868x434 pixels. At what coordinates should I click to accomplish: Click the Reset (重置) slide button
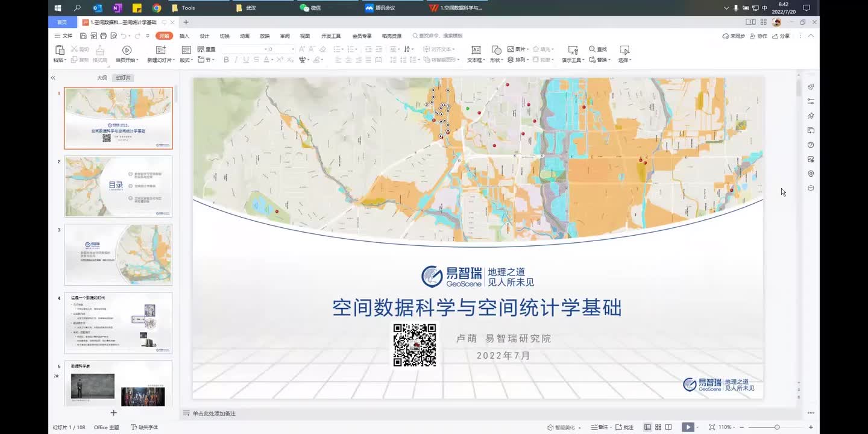[x=206, y=49]
